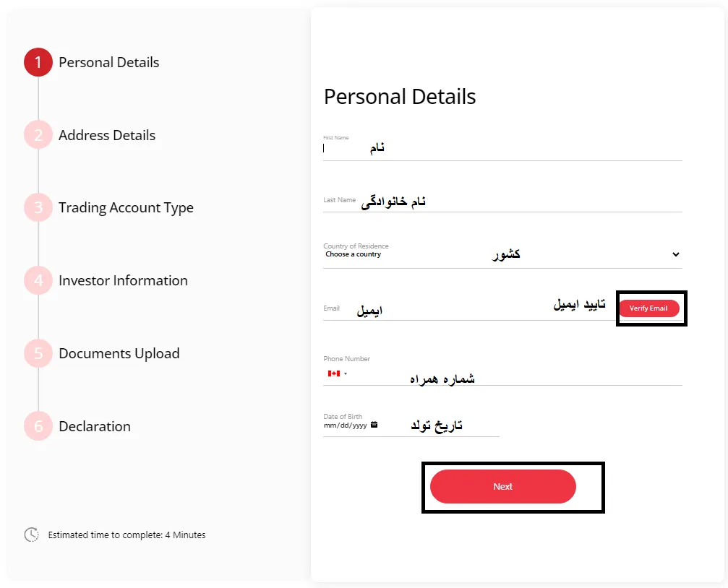Select the red circle for step 1
This screenshot has width=728, height=588.
click(38, 62)
